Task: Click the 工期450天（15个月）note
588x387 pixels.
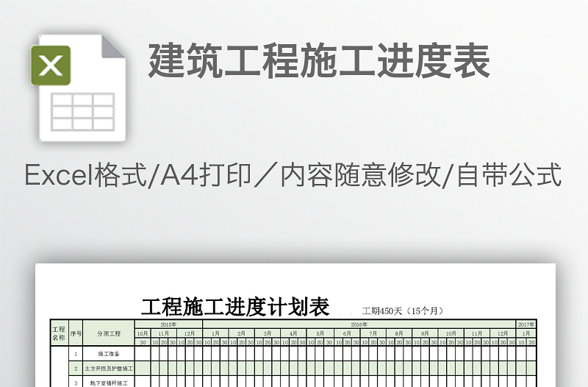Action: pyautogui.click(x=404, y=310)
